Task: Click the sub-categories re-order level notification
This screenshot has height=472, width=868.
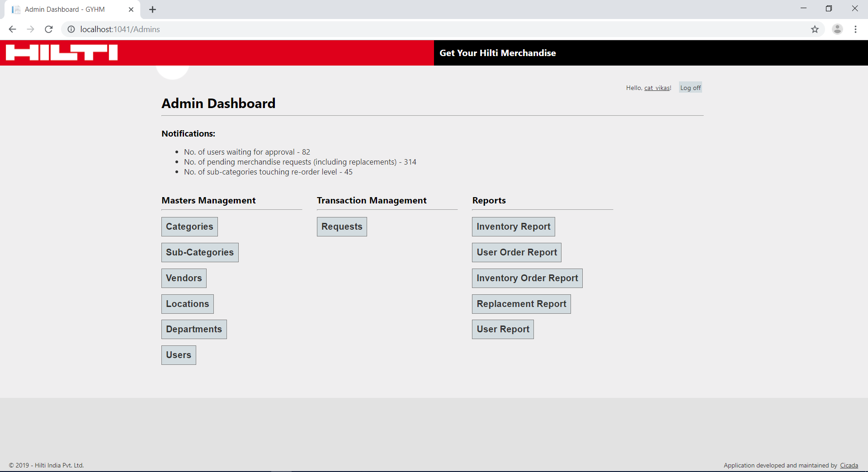Action: pos(268,172)
